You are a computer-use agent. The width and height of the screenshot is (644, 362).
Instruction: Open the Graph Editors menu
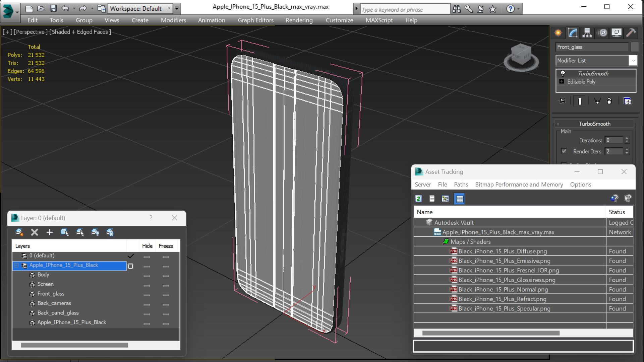[255, 20]
